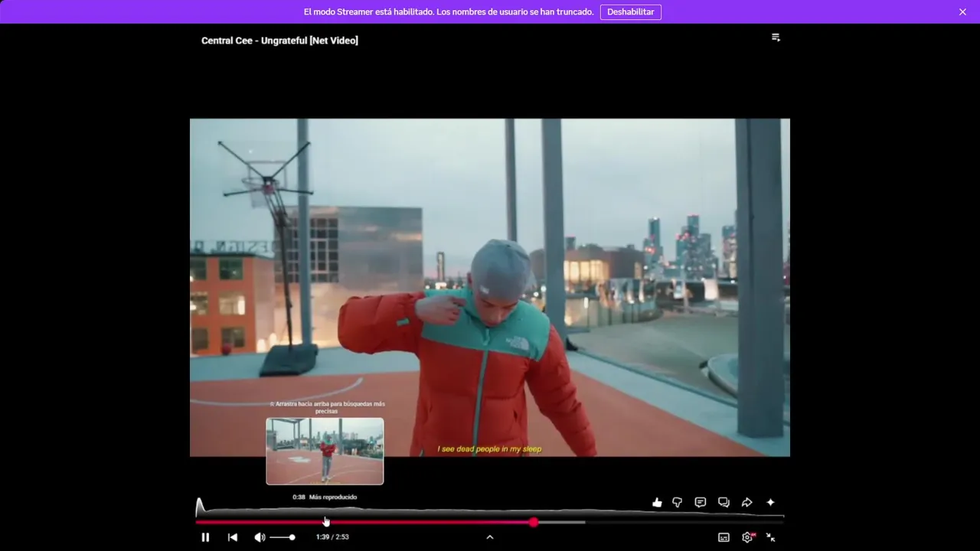
Task: Like the video with thumbs up
Action: pos(657,503)
